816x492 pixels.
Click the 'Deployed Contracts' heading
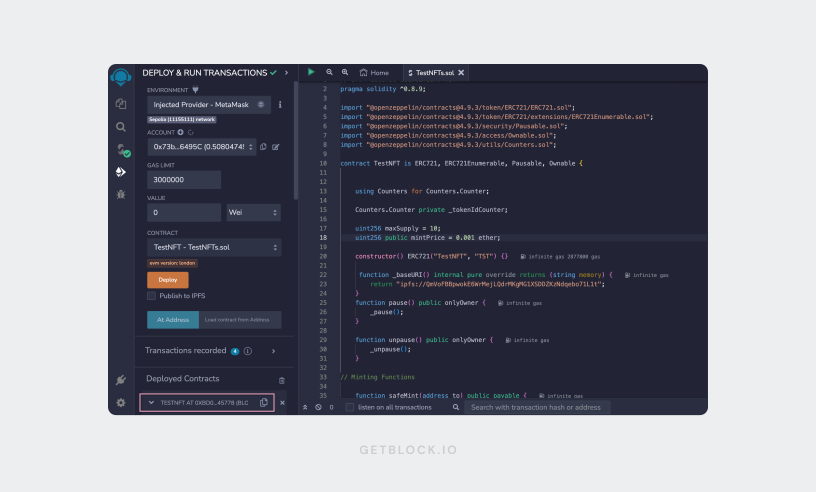[x=183, y=379]
